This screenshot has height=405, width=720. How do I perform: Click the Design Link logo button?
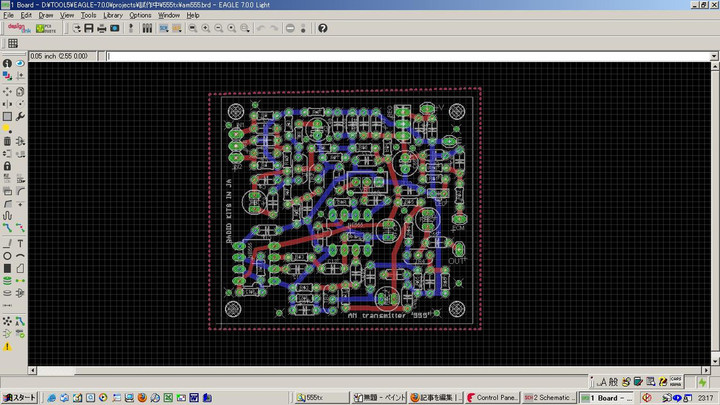[17, 28]
